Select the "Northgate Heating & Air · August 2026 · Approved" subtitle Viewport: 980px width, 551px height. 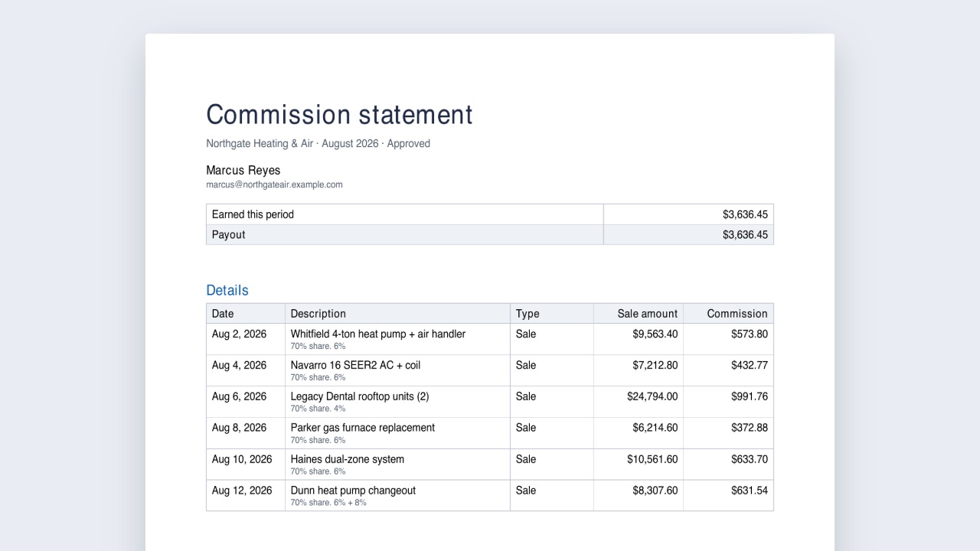point(318,144)
